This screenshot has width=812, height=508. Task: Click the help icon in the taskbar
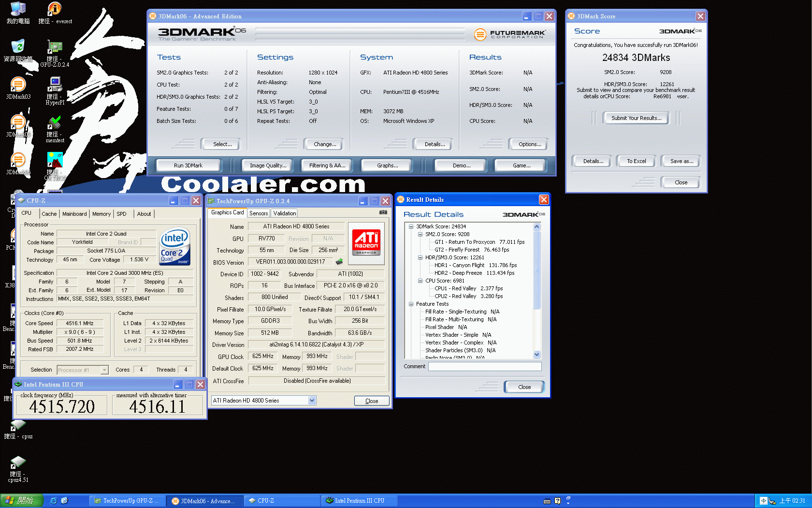tap(557, 501)
